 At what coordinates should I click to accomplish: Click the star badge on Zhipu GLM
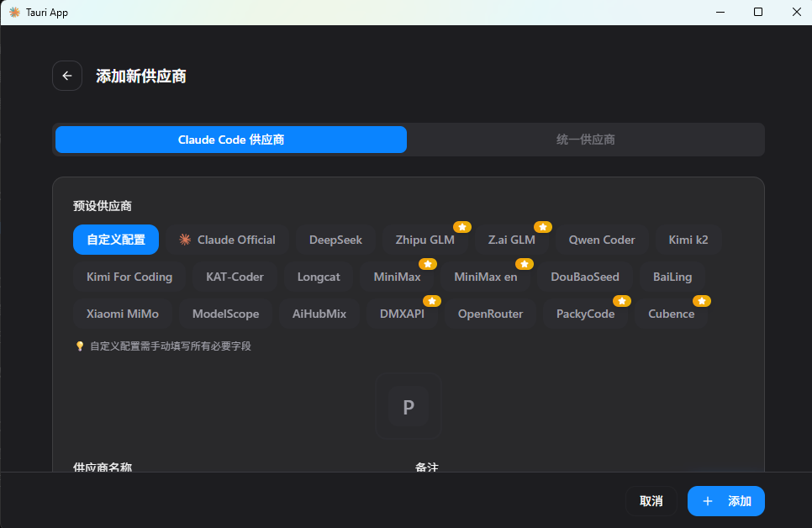pyautogui.click(x=462, y=227)
